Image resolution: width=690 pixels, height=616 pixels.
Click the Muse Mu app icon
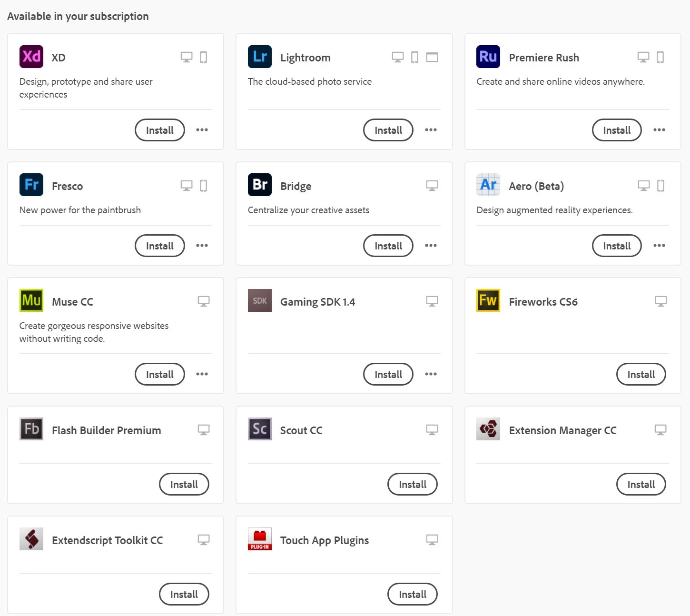(x=31, y=300)
